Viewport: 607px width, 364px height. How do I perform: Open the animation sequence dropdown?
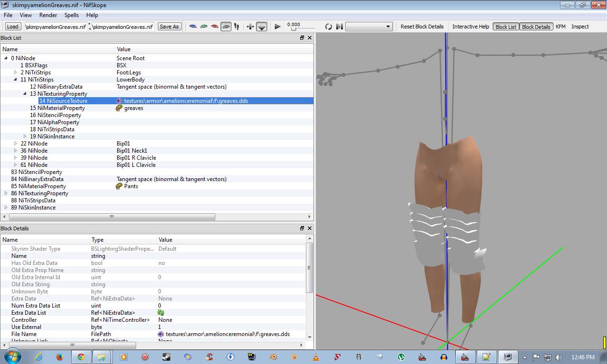tap(368, 27)
